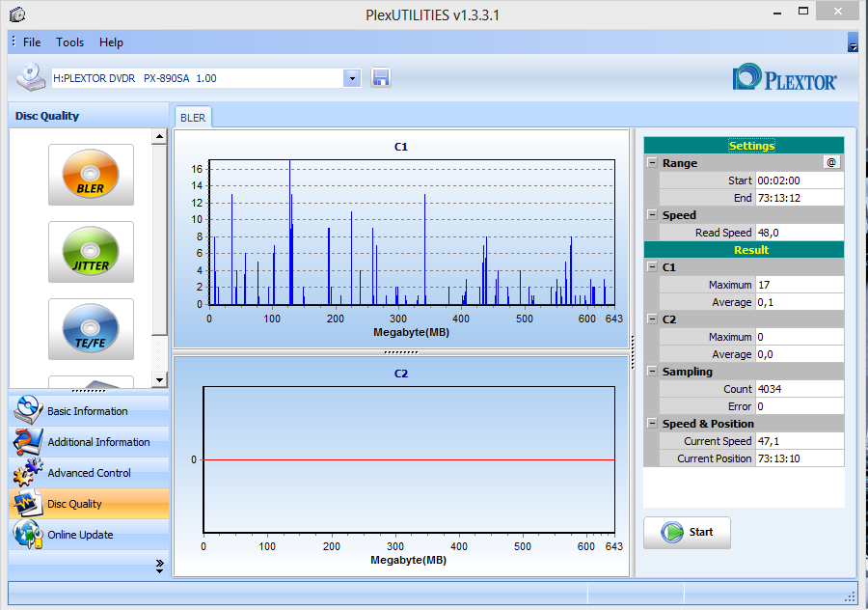The image size is (868, 610).
Task: Select C2 Maximum value 0
Action: click(x=800, y=337)
